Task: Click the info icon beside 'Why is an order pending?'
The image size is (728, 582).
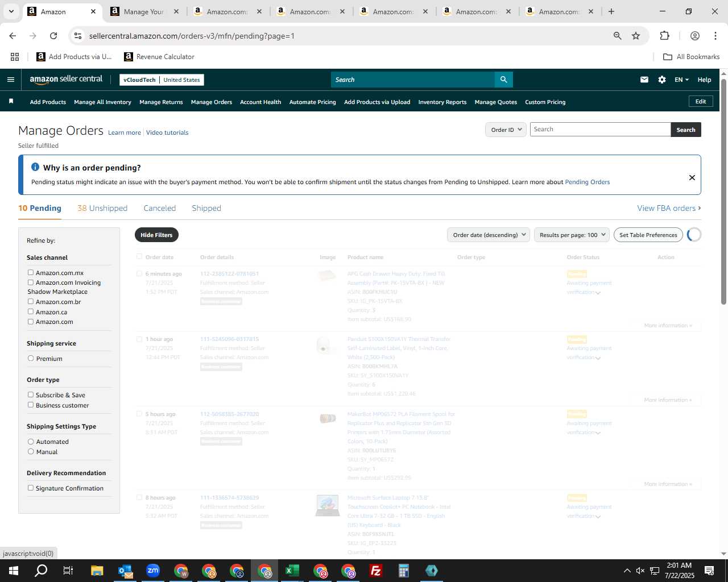Action: tap(35, 167)
